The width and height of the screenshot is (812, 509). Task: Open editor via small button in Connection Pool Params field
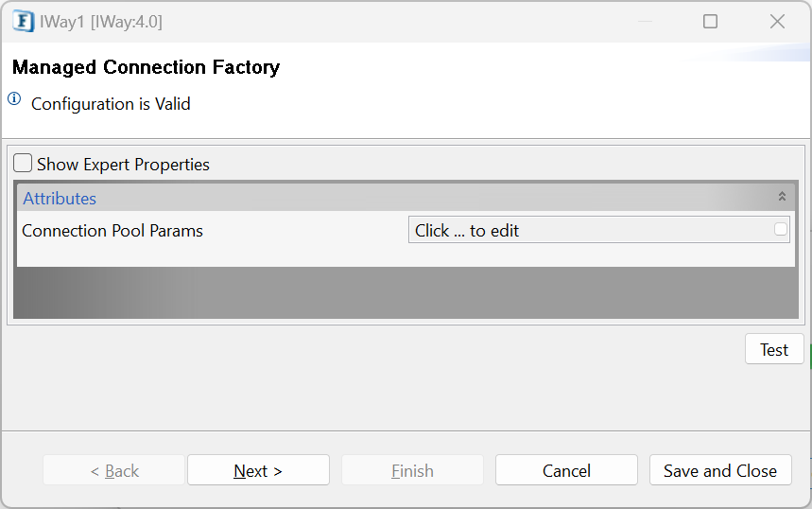781,229
